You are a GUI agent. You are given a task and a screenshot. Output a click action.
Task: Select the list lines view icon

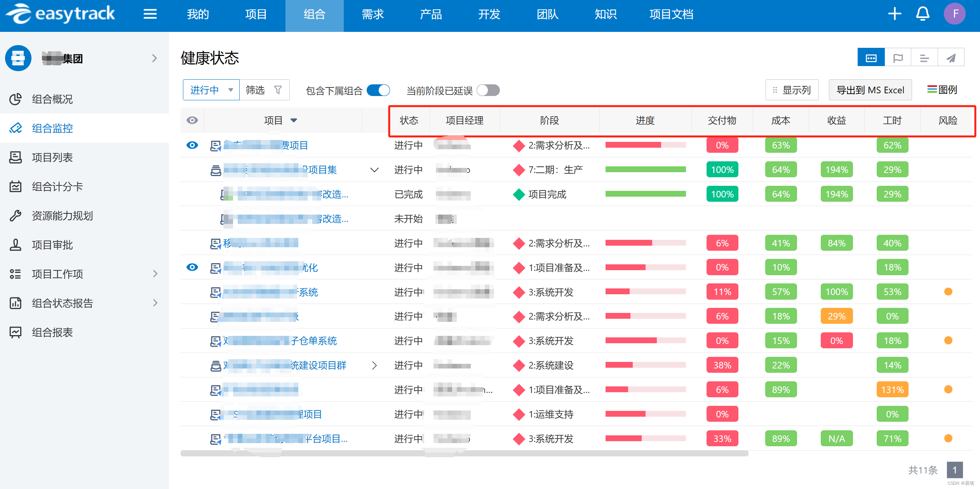924,58
